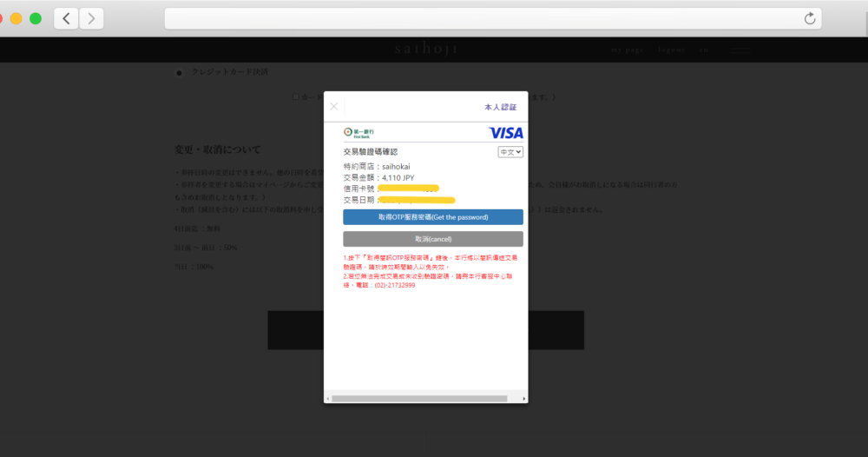Reload the page with the refresh icon
Screen dimensions: 868x457
coord(810,18)
